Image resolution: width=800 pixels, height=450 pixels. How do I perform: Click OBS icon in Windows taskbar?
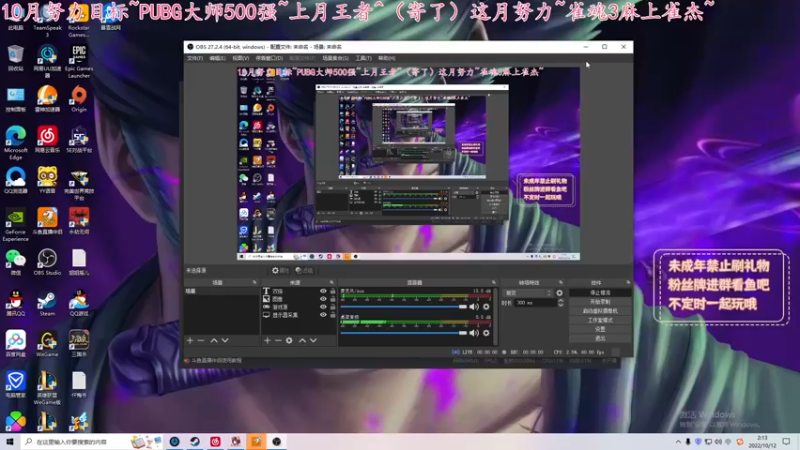(x=277, y=441)
